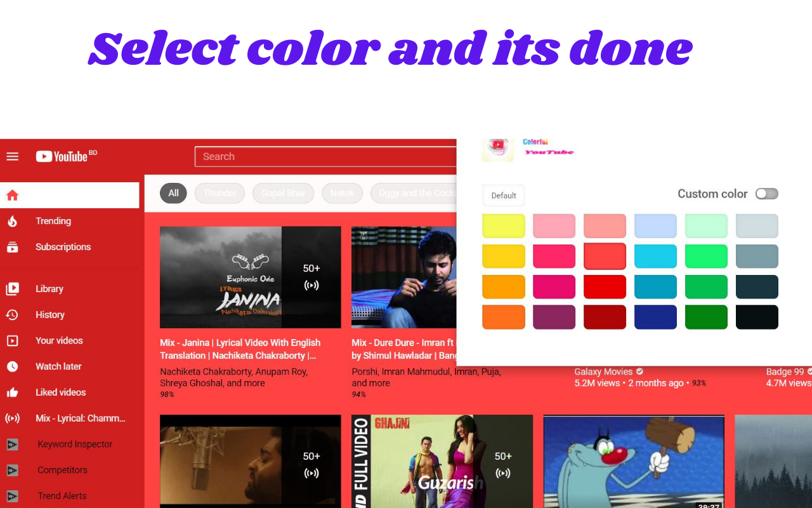Screen dimensions: 812x508
Task: Open the Subscriptions icon
Action: tap(13, 247)
